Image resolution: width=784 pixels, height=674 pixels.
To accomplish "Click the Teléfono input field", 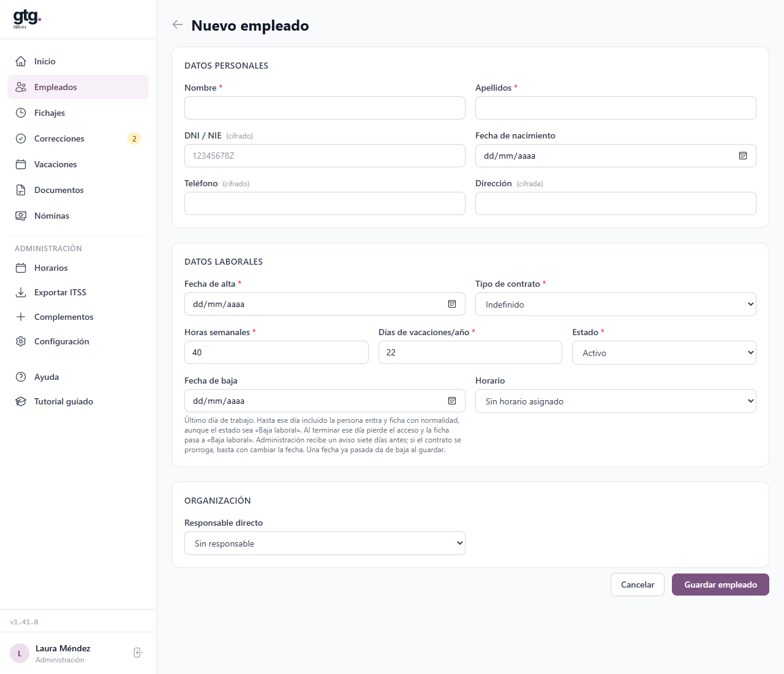I will coord(325,203).
